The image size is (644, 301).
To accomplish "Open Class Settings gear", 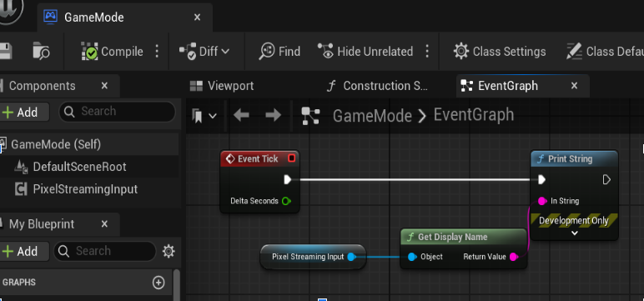I will (460, 52).
